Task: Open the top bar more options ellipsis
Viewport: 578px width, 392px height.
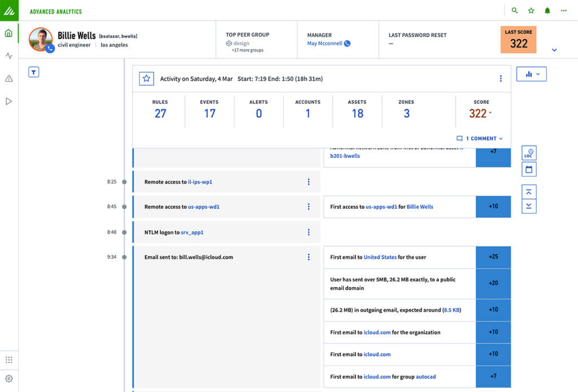Action: (x=563, y=11)
